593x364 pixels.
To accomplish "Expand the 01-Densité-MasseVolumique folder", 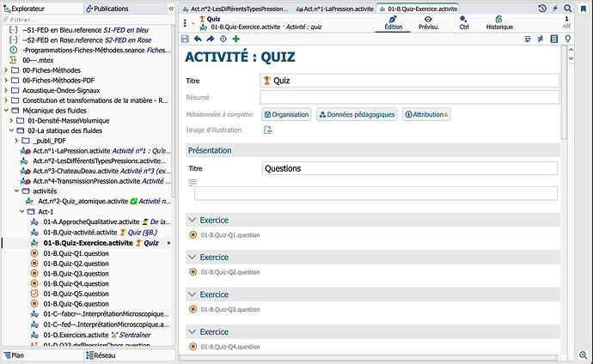I will click(11, 120).
